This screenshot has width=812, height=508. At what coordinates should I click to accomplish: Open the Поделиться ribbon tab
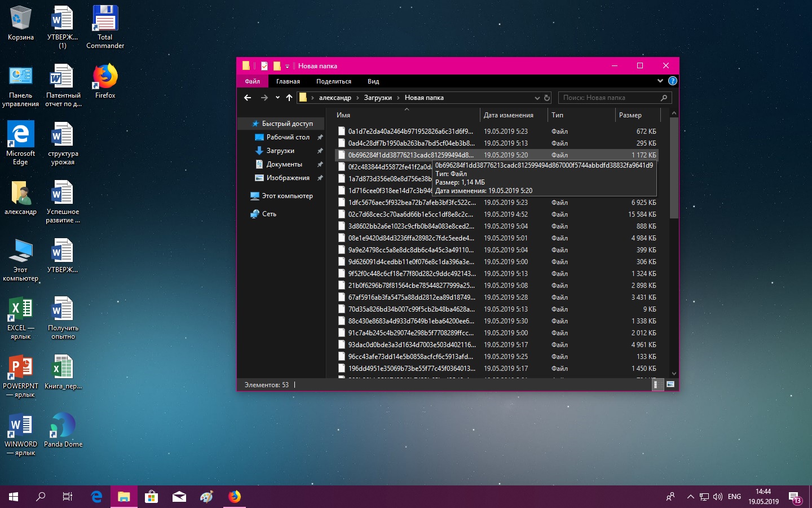(333, 81)
